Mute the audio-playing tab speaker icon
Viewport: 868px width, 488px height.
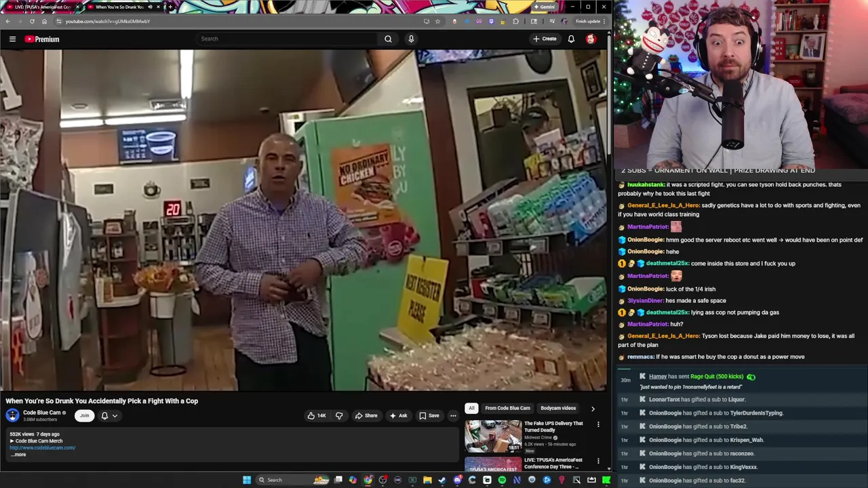click(150, 7)
